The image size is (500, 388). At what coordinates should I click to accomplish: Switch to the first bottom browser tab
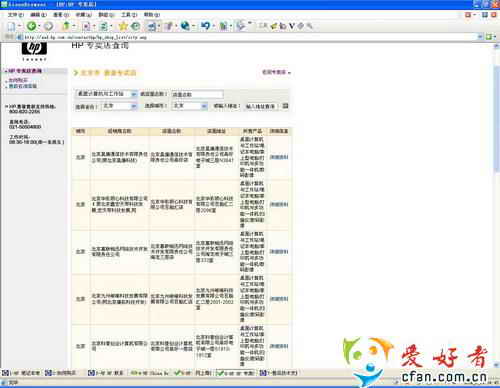[21, 373]
